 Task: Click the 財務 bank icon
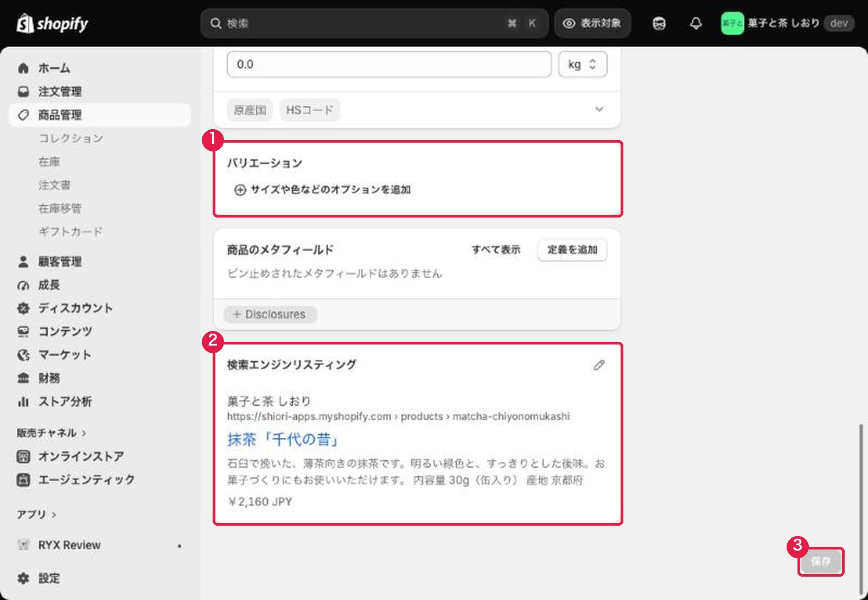[x=23, y=378]
